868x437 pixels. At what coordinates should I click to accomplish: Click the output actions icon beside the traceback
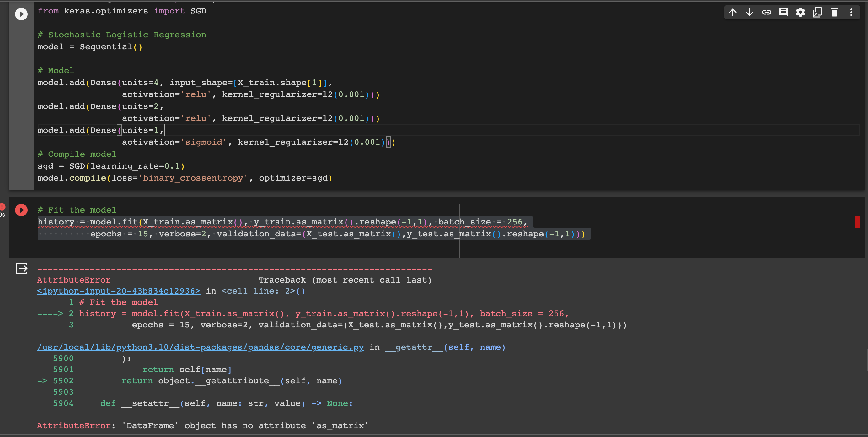(x=21, y=268)
